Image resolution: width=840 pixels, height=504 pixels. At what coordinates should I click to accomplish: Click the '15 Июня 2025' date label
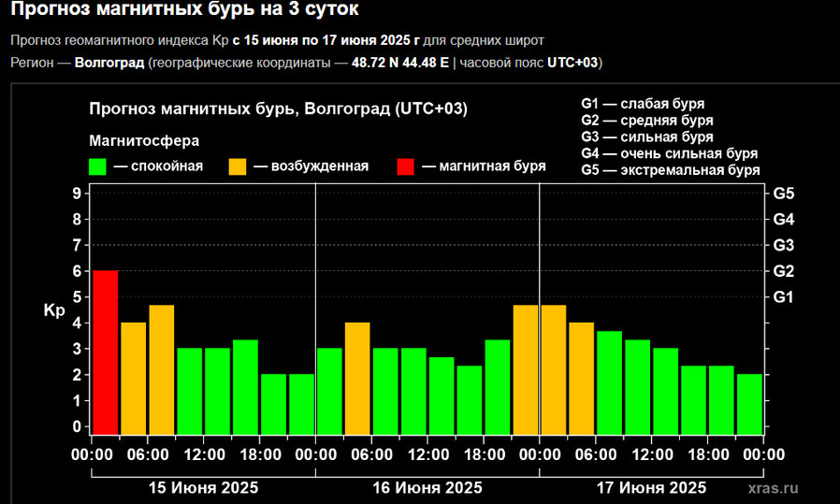(x=203, y=487)
